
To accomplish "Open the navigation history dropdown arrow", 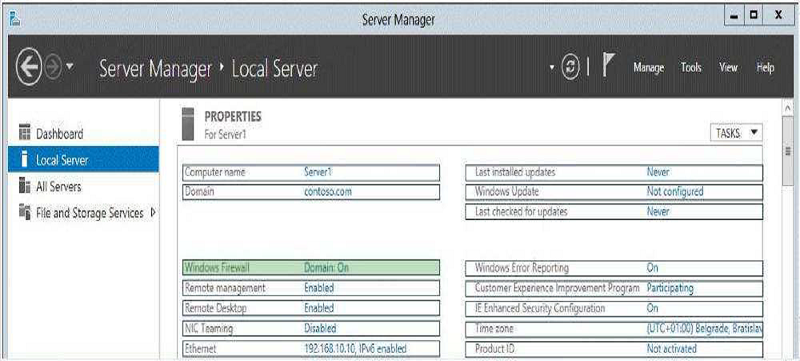I will click(x=70, y=66).
